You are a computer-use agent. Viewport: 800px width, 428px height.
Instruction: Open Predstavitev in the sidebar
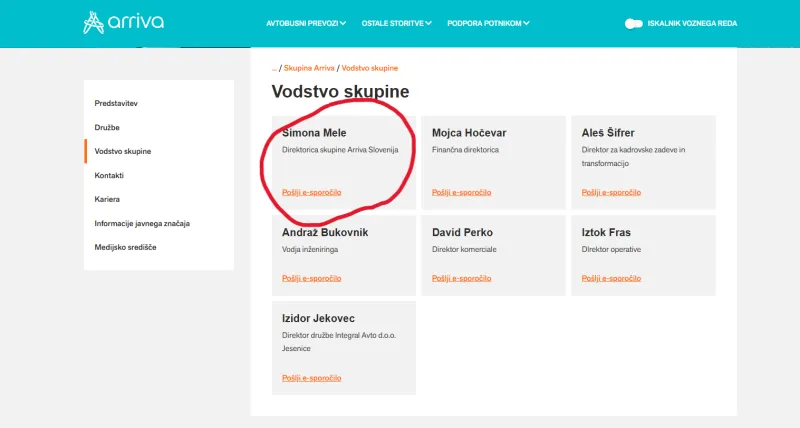(116, 103)
